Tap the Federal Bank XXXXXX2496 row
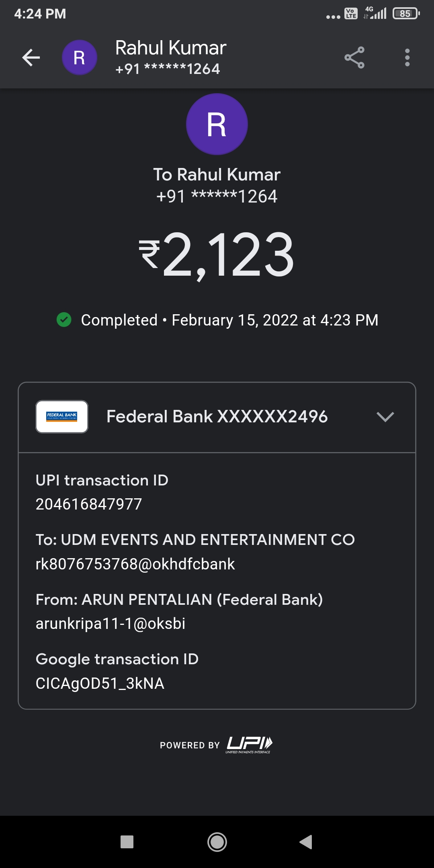 coord(217,417)
